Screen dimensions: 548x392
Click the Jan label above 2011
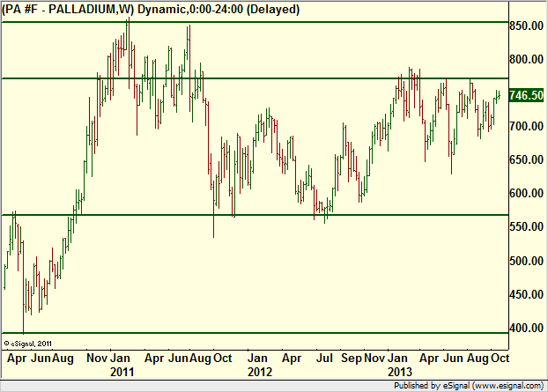[x=121, y=359]
